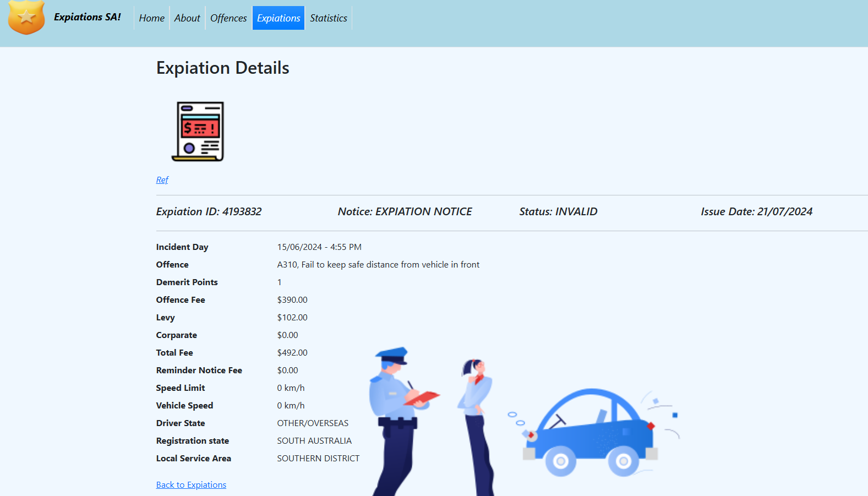Click the Expiations SA! brand title
The width and height of the screenshot is (868, 496).
(x=88, y=17)
